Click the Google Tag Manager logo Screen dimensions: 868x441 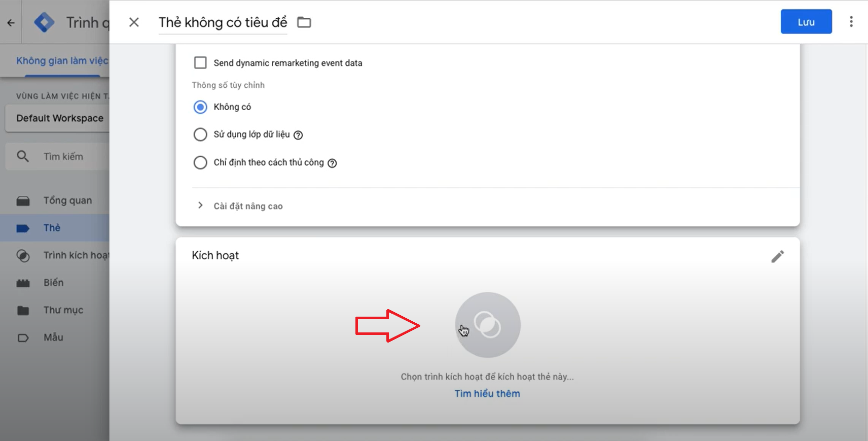point(44,22)
